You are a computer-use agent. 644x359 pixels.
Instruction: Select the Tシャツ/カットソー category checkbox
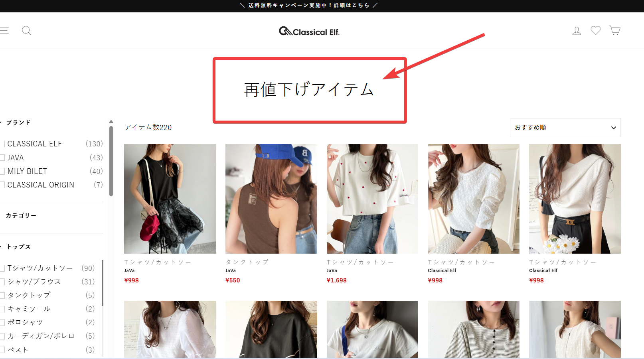tap(3, 268)
